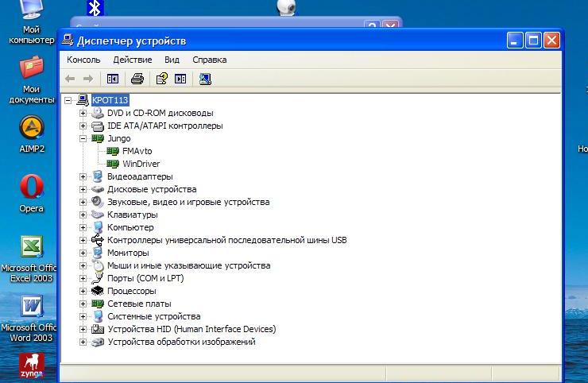Collapse the KPOT113 root node
The height and width of the screenshot is (383, 588).
(68, 100)
